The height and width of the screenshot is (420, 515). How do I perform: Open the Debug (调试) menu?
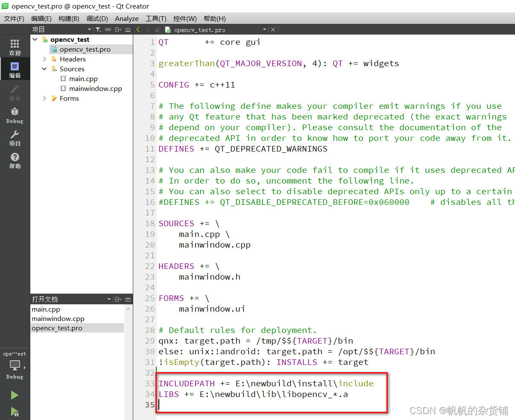click(x=97, y=18)
